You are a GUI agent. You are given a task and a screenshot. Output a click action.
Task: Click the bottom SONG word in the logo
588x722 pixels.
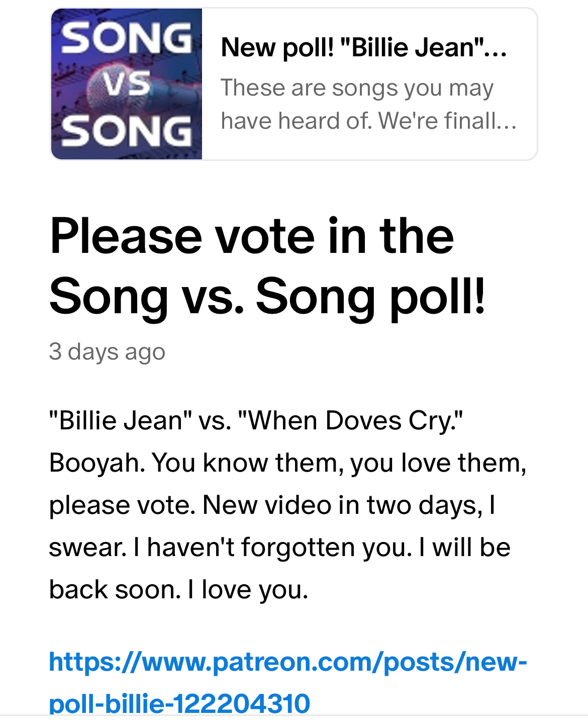click(126, 130)
